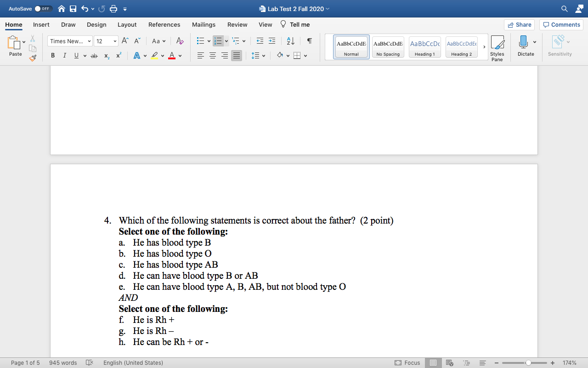Open the font size dropdown
588x368 pixels.
click(x=115, y=41)
